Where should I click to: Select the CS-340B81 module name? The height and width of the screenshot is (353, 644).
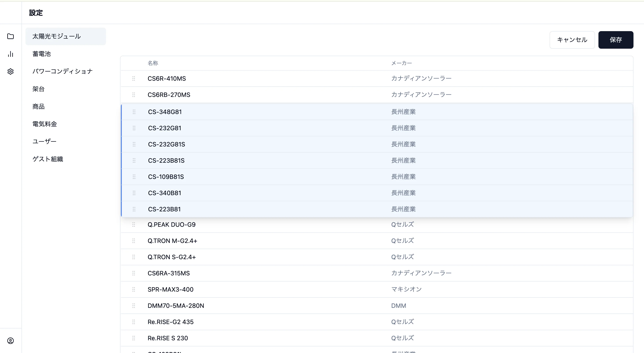tap(165, 193)
